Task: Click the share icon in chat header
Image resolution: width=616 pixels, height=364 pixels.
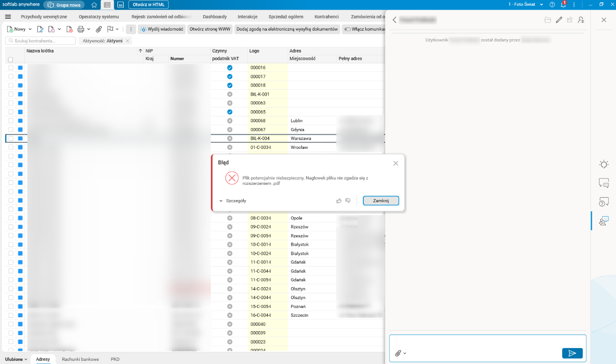Action: pos(570,20)
